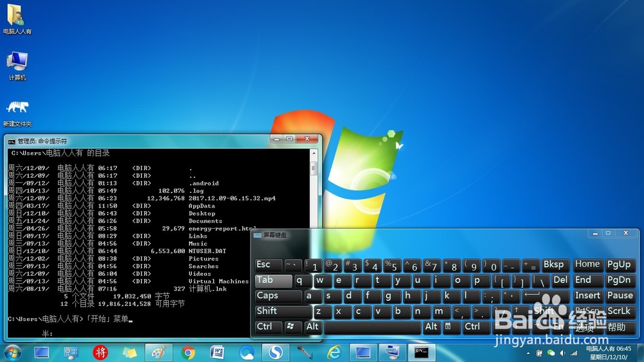Toggle right Alt on screen keyboard
This screenshot has height=362, width=644.
pyautogui.click(x=431, y=327)
